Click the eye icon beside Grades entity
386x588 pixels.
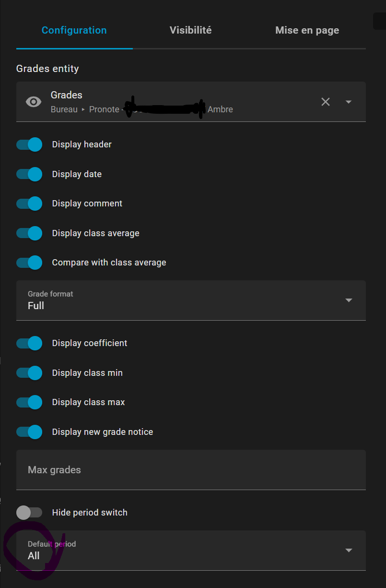(33, 102)
